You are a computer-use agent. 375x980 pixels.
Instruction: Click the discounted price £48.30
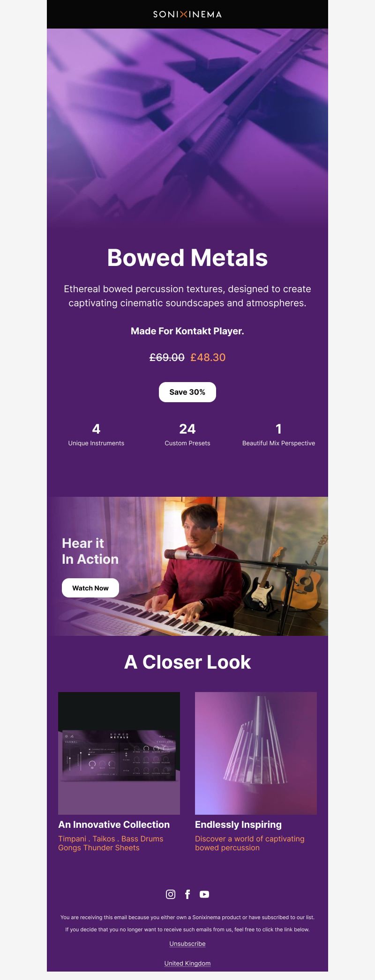[x=208, y=357]
